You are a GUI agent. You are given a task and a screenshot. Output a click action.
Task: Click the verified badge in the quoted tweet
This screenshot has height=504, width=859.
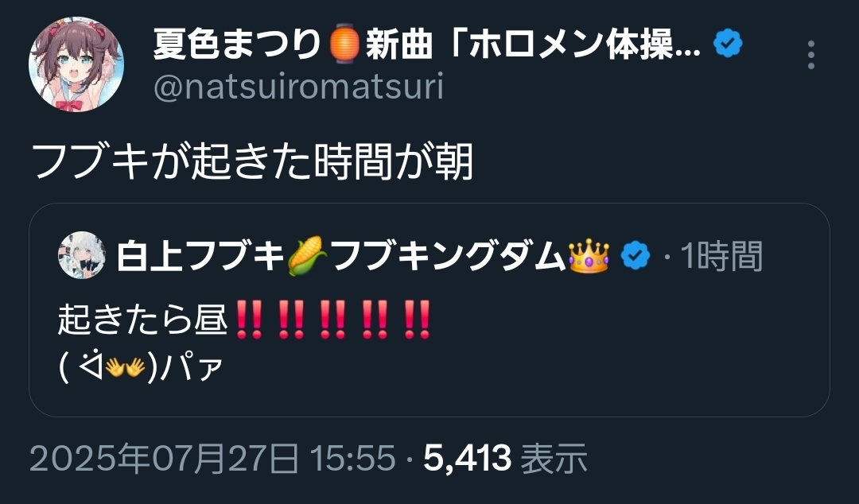(635, 257)
